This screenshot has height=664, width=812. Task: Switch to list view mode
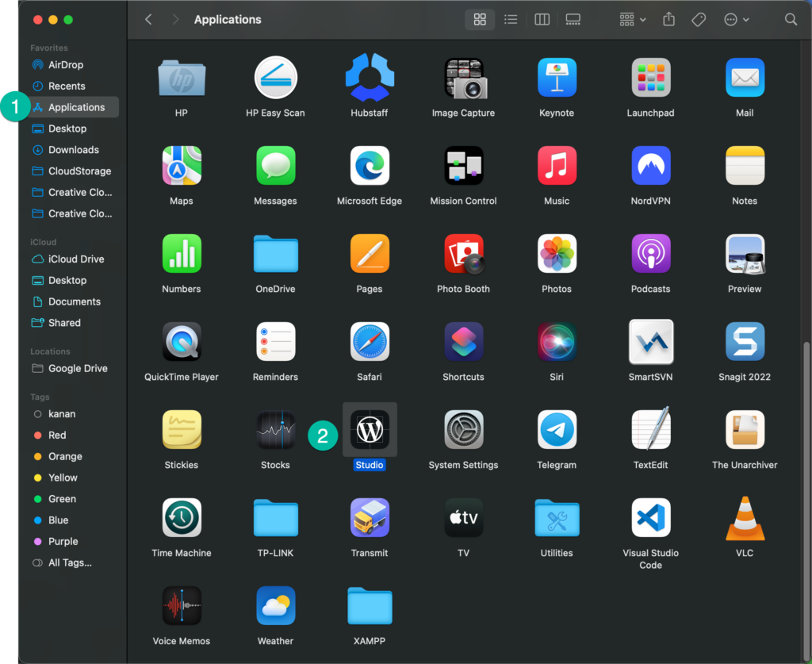511,20
